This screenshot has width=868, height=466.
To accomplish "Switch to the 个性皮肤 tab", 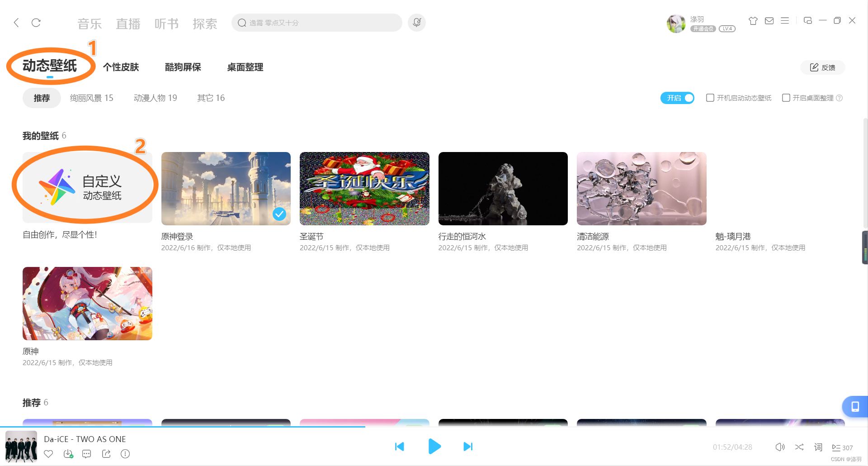I will tap(121, 67).
